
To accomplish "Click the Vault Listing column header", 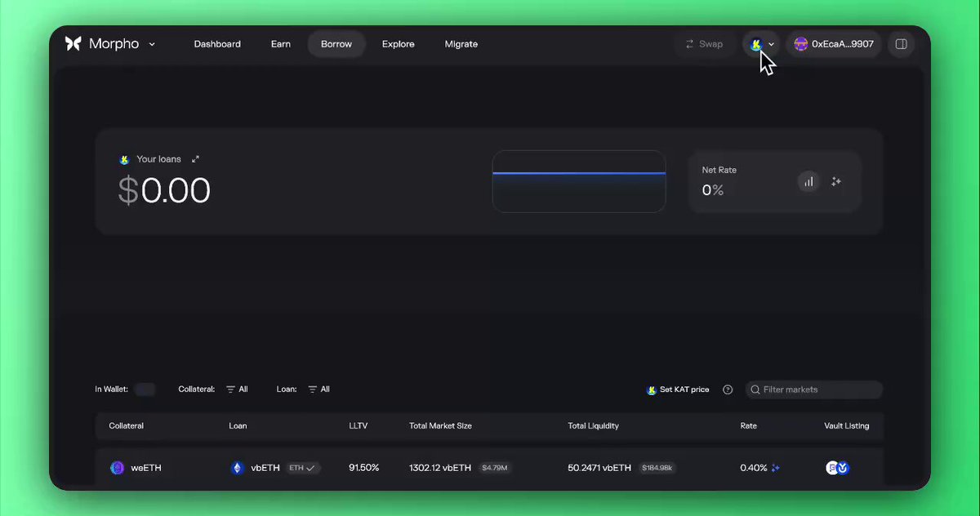I will click(x=847, y=425).
